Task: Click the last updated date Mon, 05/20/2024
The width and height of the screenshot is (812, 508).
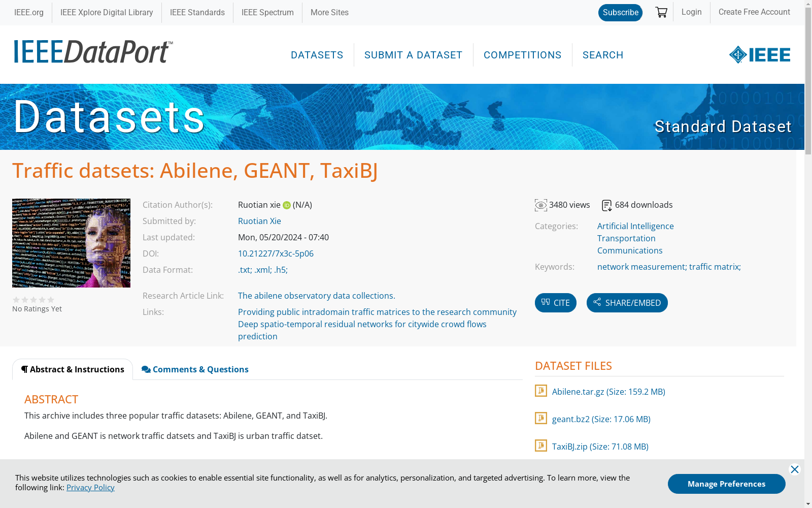Action: click(x=283, y=237)
